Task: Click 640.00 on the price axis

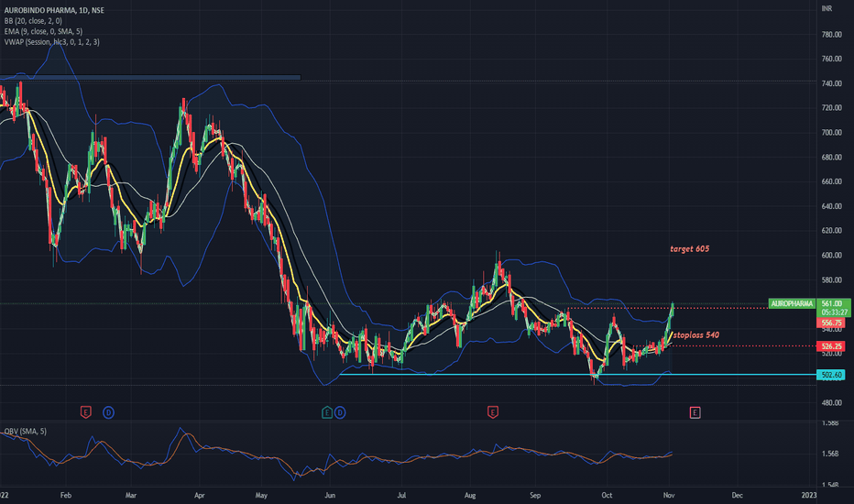Action: (832, 206)
